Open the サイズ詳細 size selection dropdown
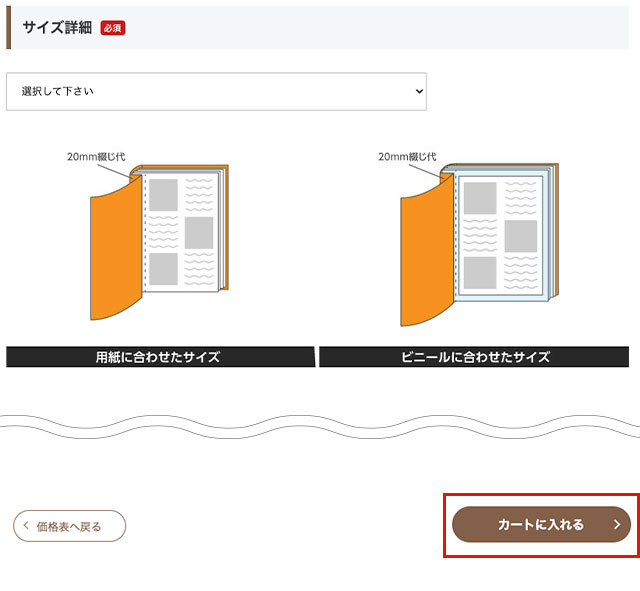The image size is (640, 591). [x=216, y=91]
